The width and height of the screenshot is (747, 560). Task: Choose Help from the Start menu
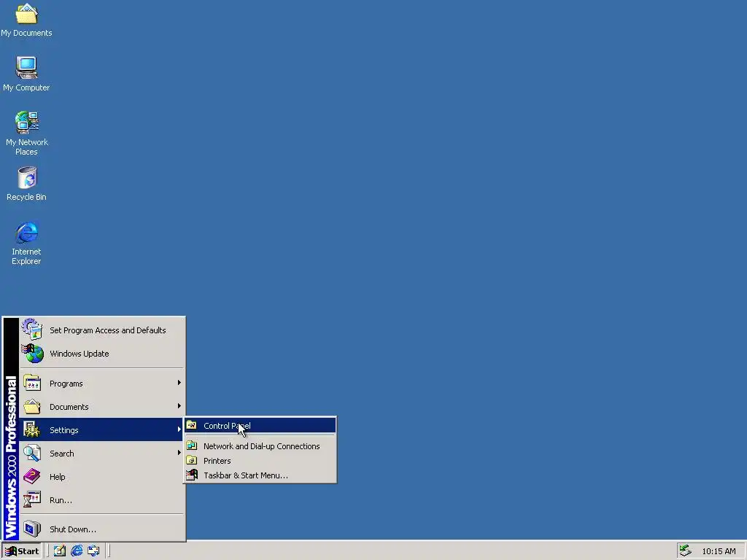pyautogui.click(x=102, y=477)
